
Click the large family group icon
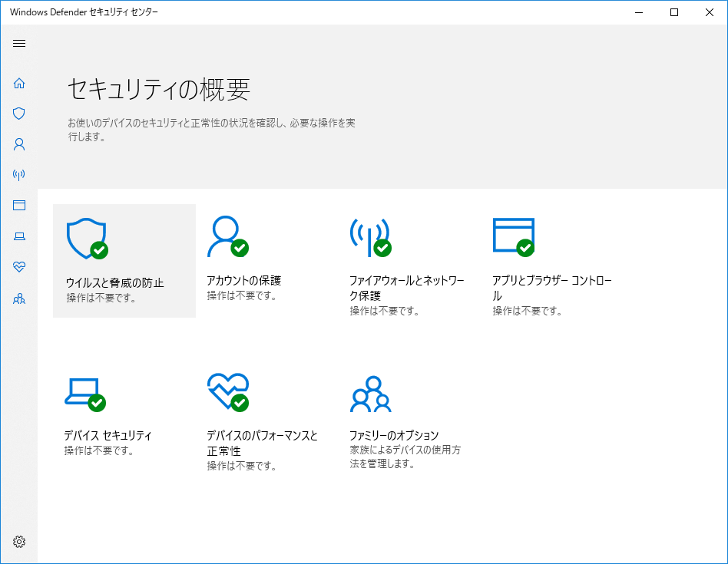[370, 394]
